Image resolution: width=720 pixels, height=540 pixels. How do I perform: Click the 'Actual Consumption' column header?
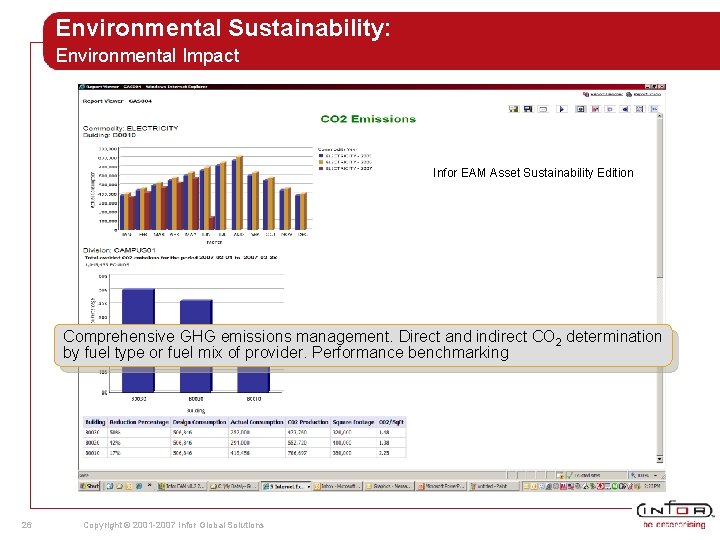pyautogui.click(x=257, y=422)
